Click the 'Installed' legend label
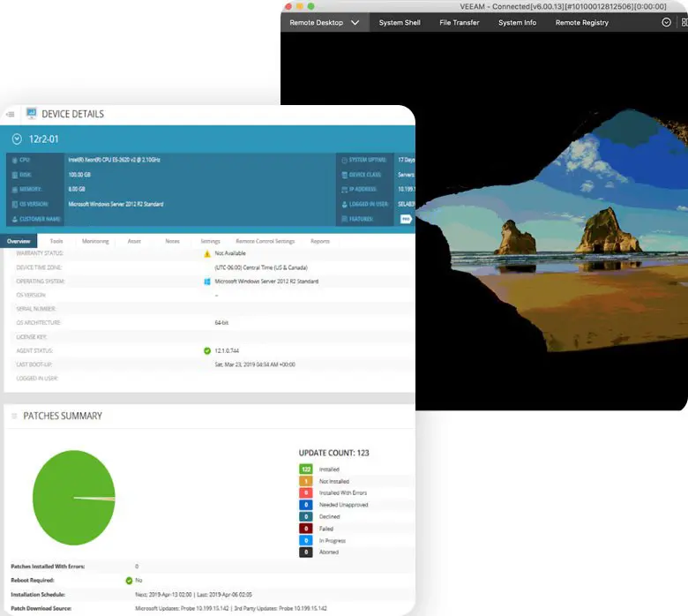The height and width of the screenshot is (616, 688). coord(329,470)
